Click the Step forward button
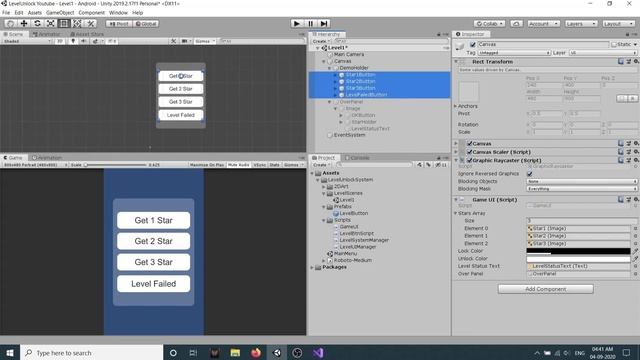The width and height of the screenshot is (640, 360). [324, 24]
